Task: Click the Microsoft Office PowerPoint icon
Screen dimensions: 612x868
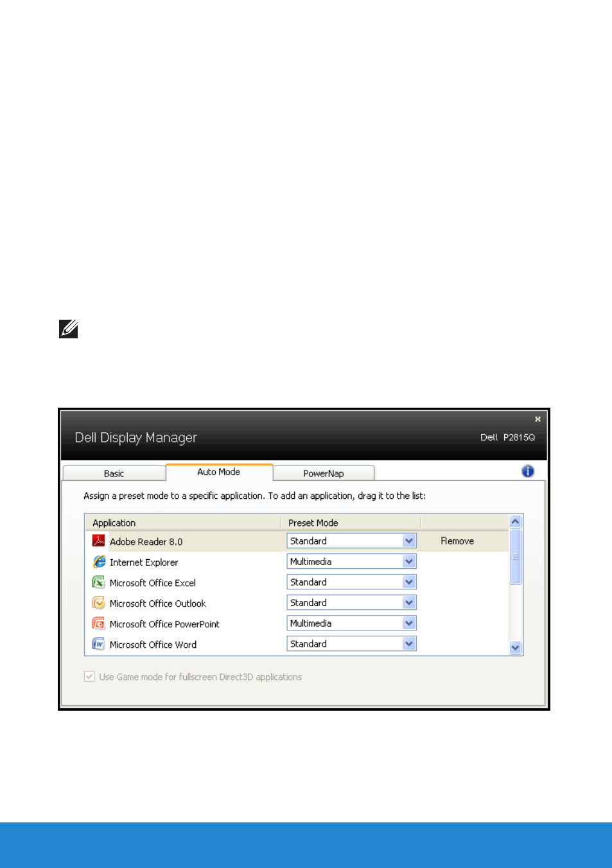Action: 98,623
